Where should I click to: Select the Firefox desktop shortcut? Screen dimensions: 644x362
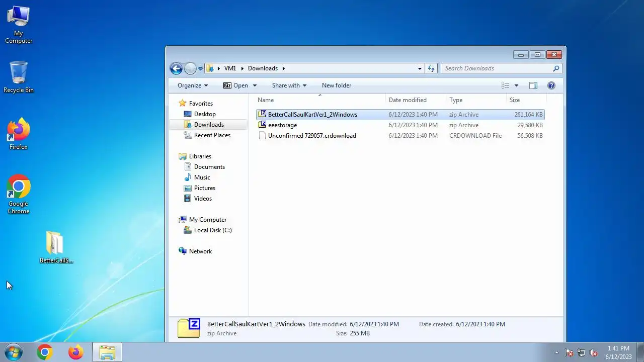[19, 134]
